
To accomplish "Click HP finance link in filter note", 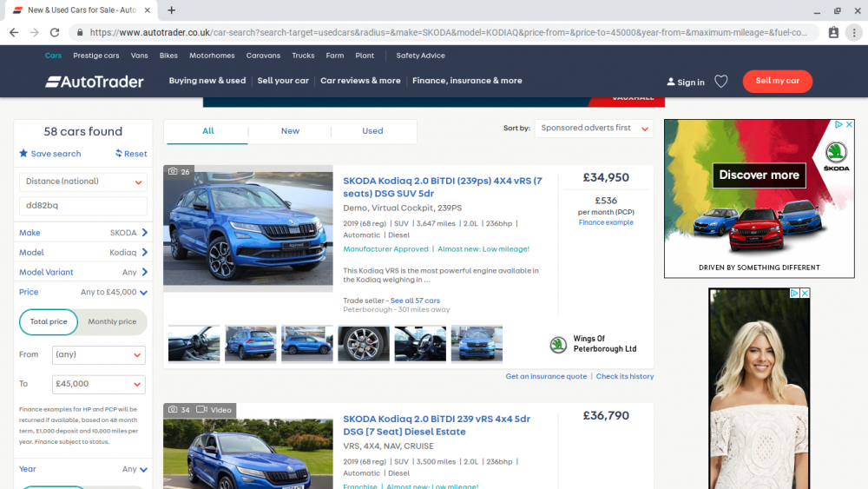I will pyautogui.click(x=87, y=410).
